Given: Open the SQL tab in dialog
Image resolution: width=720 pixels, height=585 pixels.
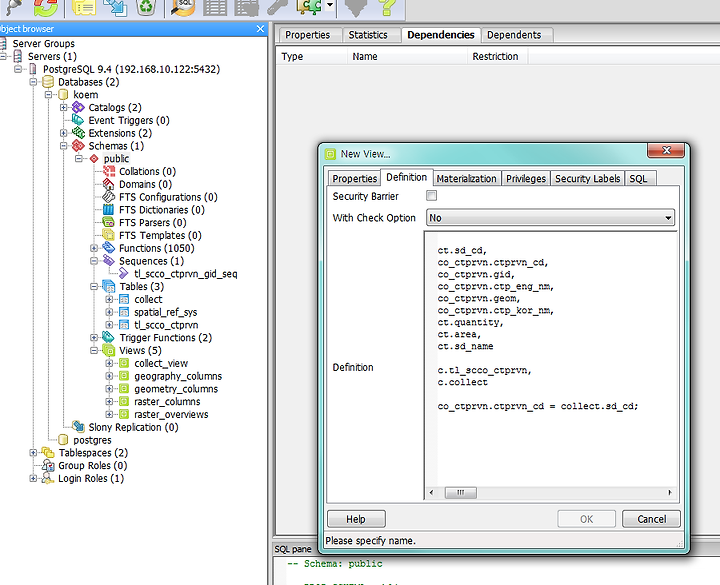Looking at the screenshot, I should (638, 179).
